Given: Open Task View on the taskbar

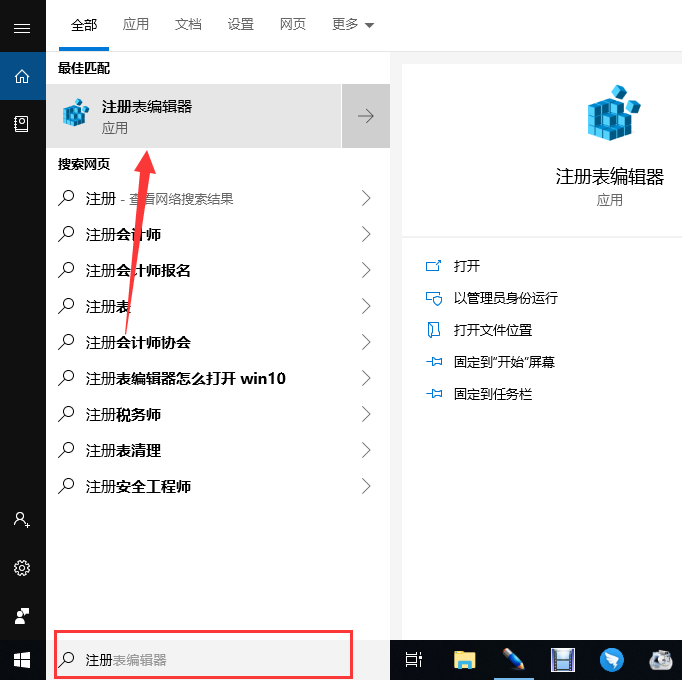Looking at the screenshot, I should tap(413, 659).
